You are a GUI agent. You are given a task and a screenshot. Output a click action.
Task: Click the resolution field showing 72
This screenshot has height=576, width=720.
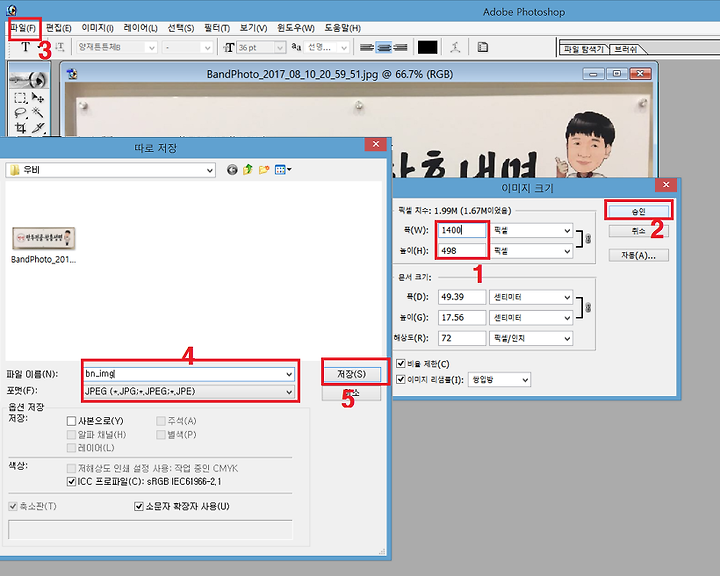[462, 339]
